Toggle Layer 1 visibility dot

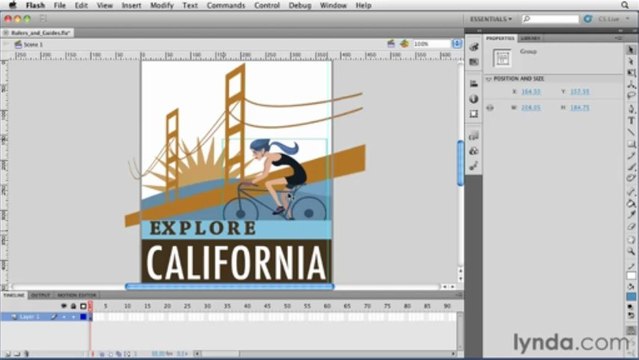tap(64, 317)
